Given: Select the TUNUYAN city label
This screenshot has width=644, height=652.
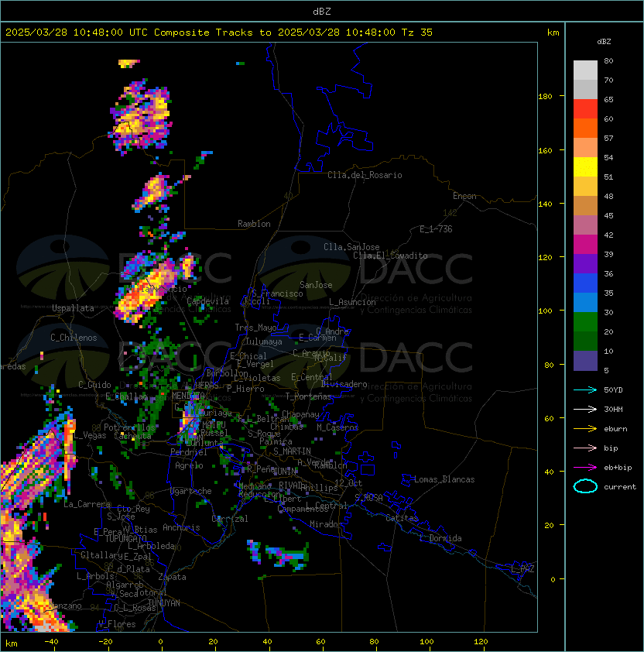Looking at the screenshot, I should pos(164,603).
